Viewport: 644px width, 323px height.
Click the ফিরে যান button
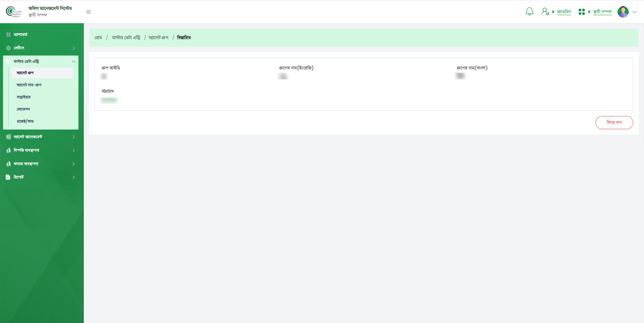pos(614,122)
